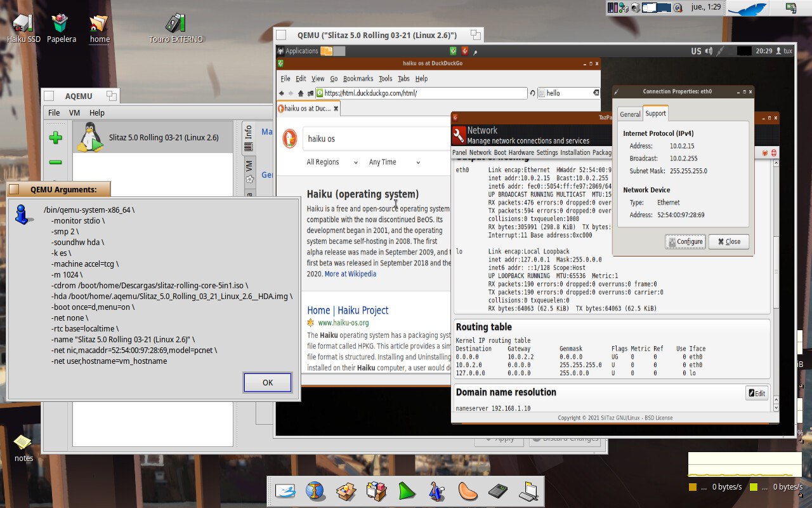Open the penguin AQEMU icon in dock
Viewport: 812px width, 508px height.
click(x=436, y=491)
